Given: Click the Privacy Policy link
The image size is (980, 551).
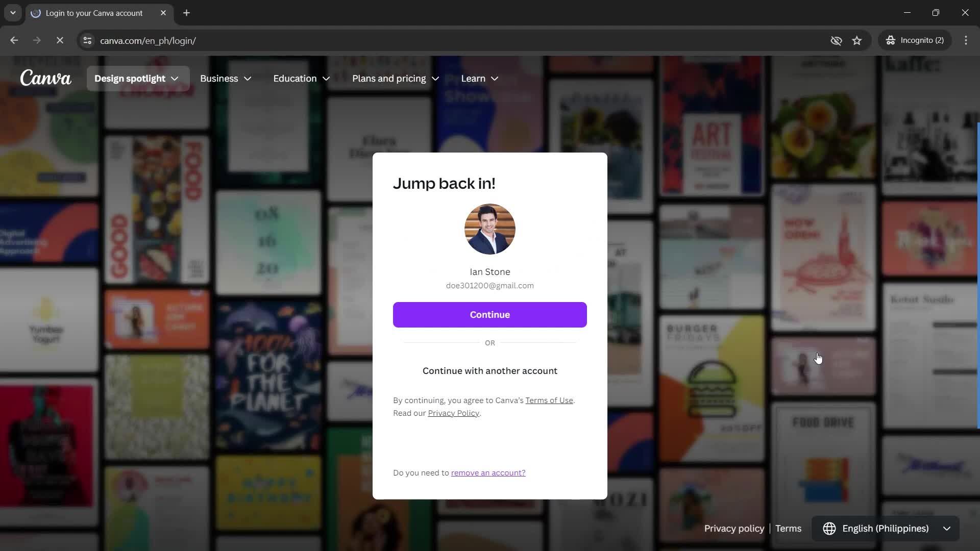Looking at the screenshot, I should pos(454,412).
